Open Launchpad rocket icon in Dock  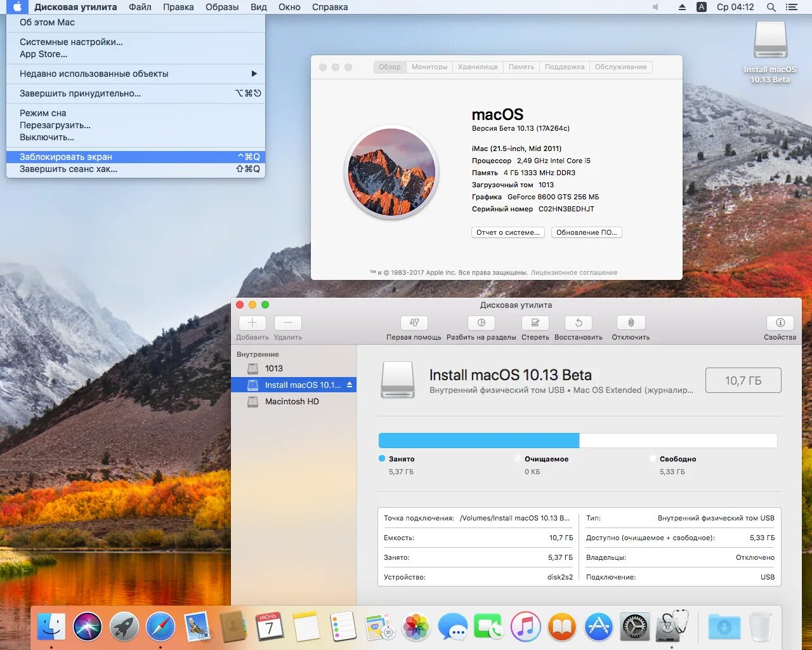124,627
